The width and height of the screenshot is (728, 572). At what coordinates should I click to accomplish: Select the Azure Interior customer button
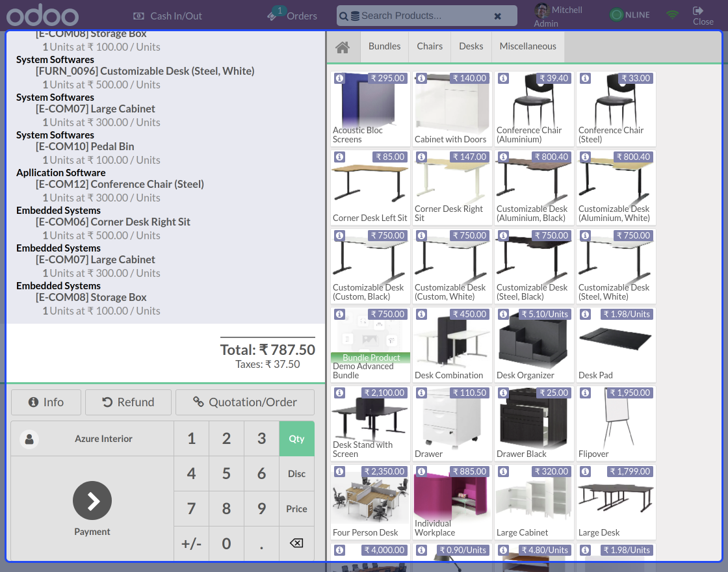click(x=92, y=439)
